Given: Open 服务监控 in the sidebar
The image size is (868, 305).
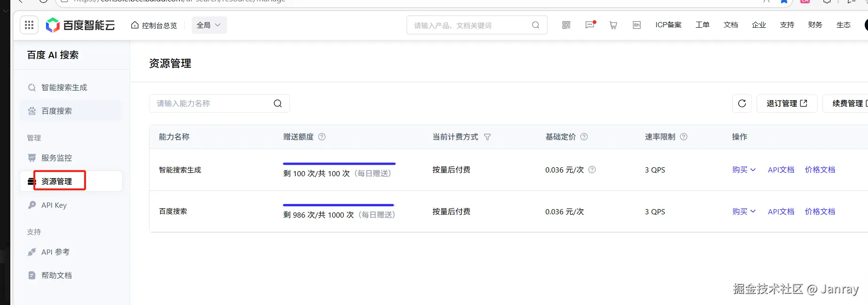Looking at the screenshot, I should coord(71,158).
